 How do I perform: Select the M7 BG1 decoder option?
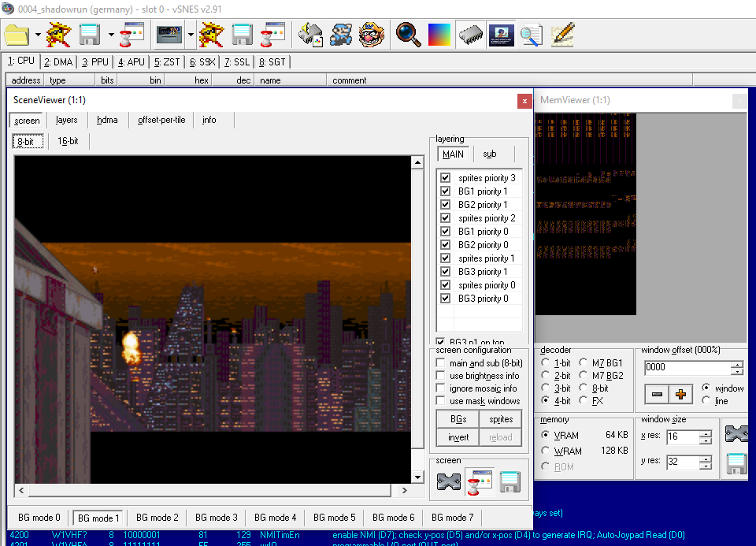(584, 362)
